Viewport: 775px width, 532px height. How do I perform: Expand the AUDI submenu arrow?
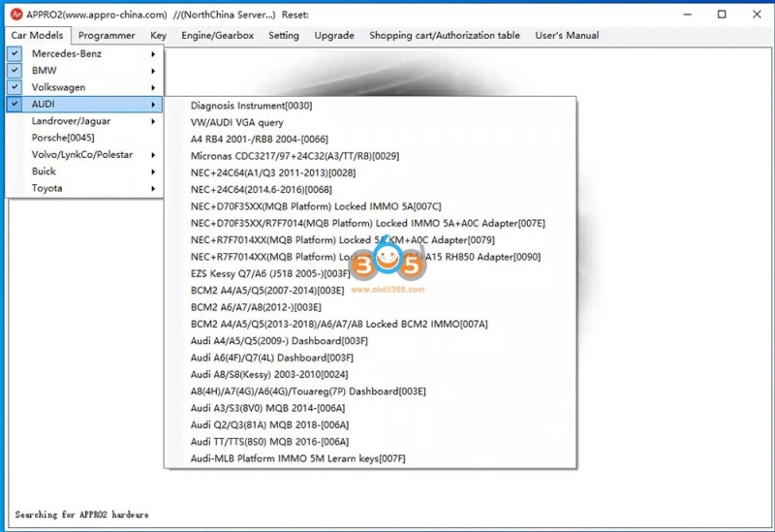point(153,105)
